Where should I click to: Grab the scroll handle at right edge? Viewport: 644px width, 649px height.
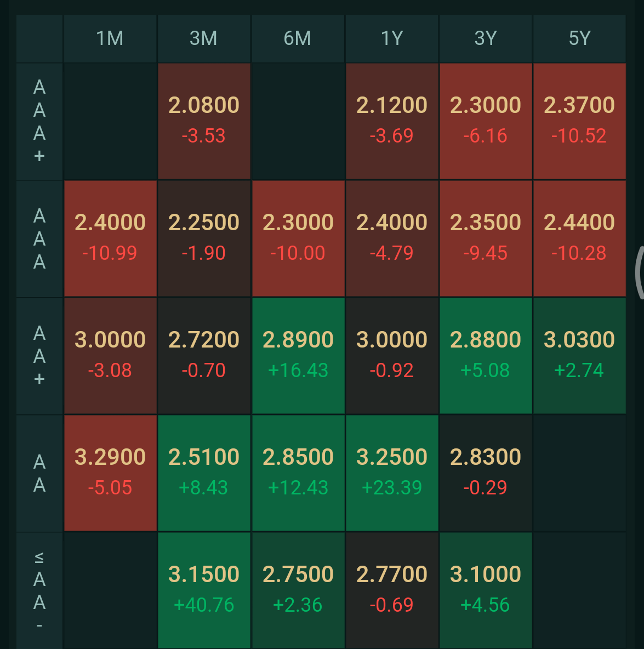point(639,272)
